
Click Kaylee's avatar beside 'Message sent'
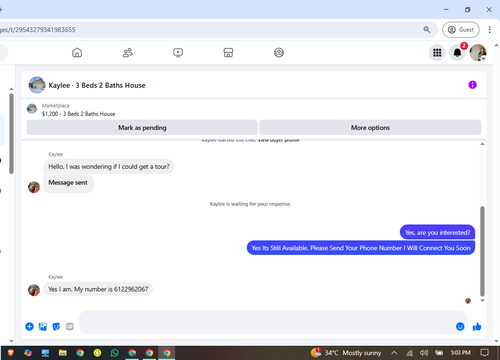click(x=34, y=187)
